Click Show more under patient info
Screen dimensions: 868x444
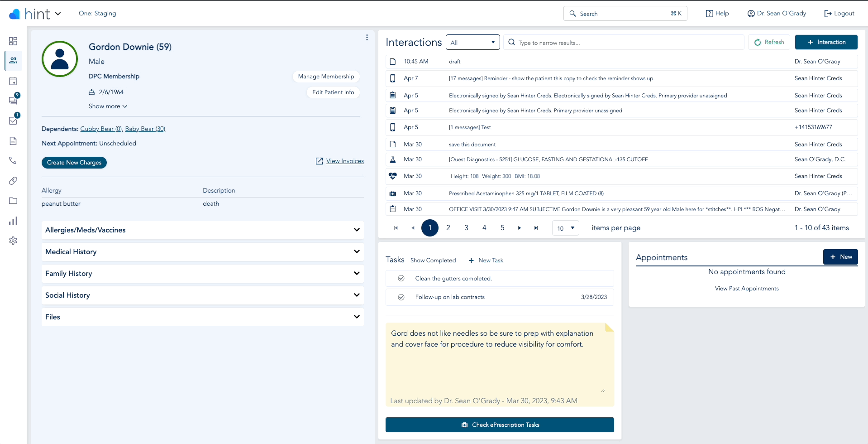(x=108, y=106)
